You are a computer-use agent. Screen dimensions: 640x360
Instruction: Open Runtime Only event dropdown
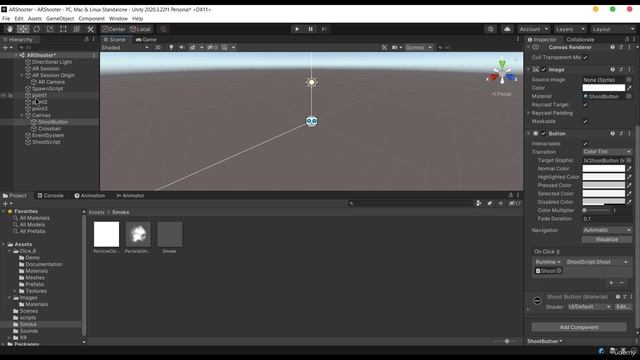(548, 262)
